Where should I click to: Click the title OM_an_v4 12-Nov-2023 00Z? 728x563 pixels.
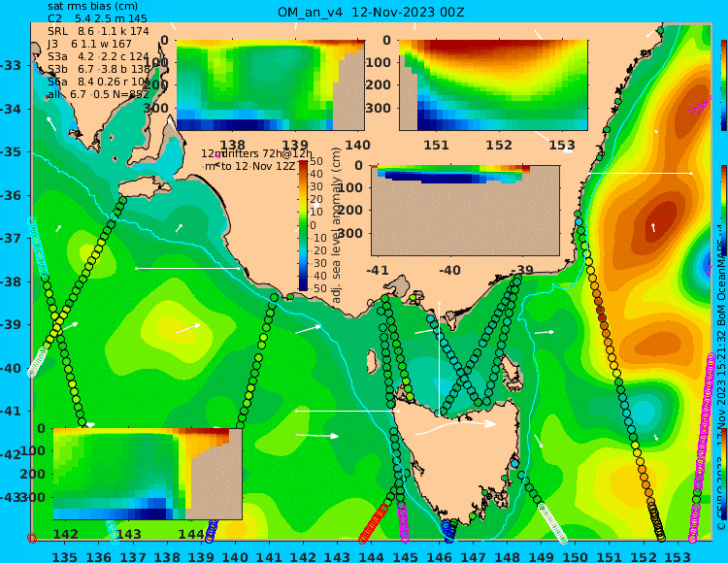click(371, 12)
